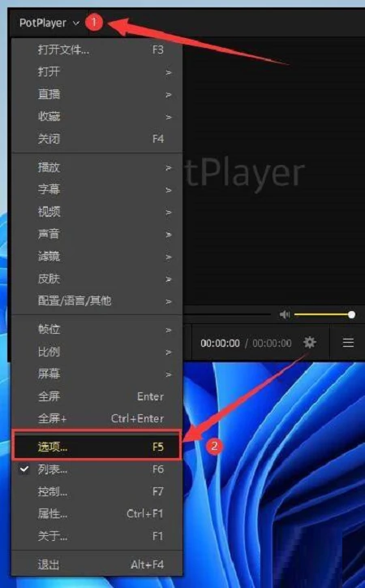Set volume on the yellow slider

coord(324,314)
